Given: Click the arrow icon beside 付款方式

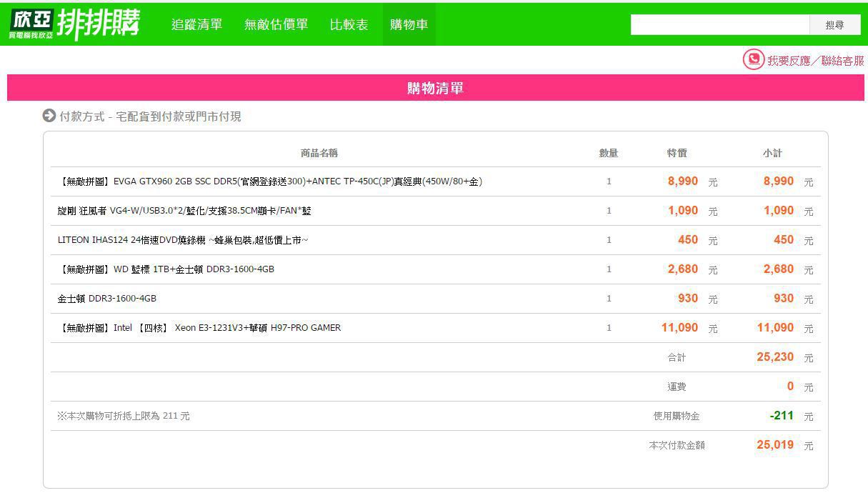Looking at the screenshot, I should pos(49,116).
